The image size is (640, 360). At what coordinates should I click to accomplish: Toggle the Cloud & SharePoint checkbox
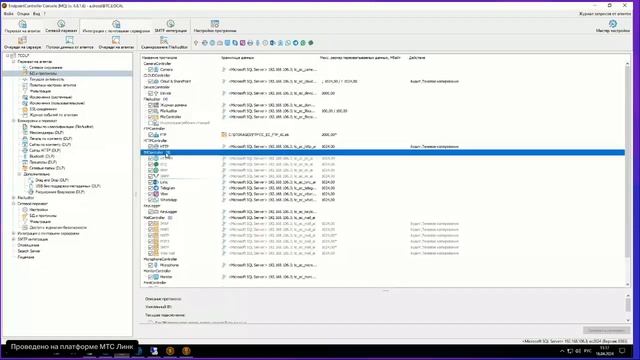click(150, 81)
